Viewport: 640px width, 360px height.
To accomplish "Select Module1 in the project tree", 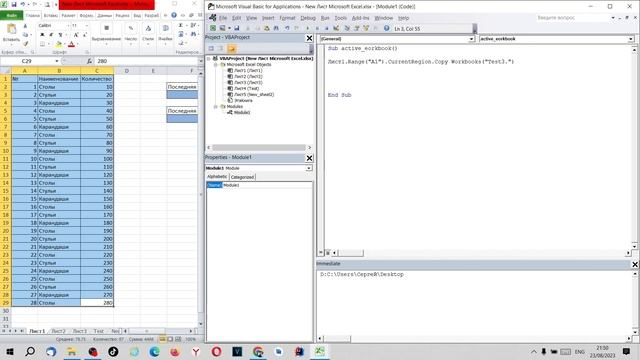I will coord(242,112).
